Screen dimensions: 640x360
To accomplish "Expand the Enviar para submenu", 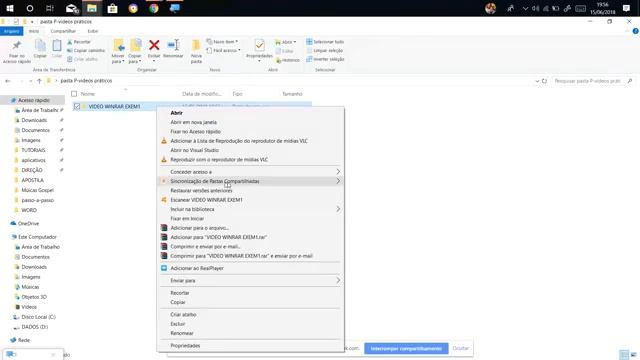I will (x=250, y=280).
